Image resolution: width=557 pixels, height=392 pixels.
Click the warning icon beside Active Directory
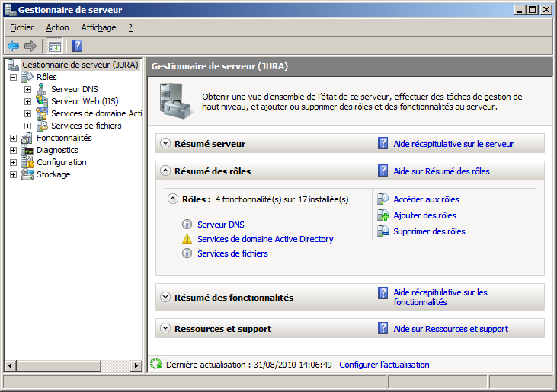187,239
